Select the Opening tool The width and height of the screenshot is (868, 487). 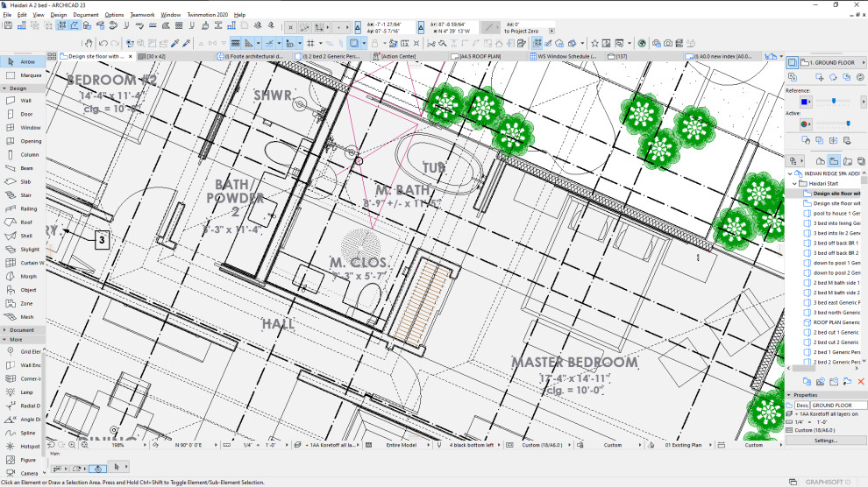pyautogui.click(x=22, y=141)
